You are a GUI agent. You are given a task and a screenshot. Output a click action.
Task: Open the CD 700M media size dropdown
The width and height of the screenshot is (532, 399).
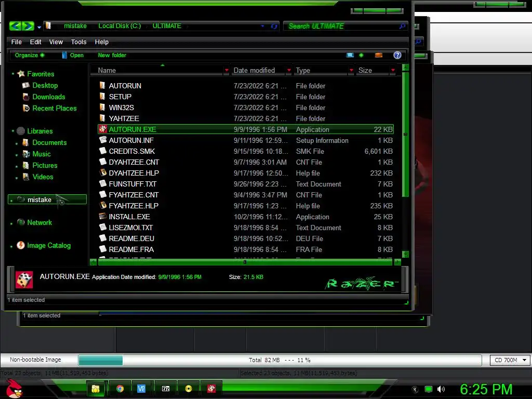pyautogui.click(x=510, y=360)
